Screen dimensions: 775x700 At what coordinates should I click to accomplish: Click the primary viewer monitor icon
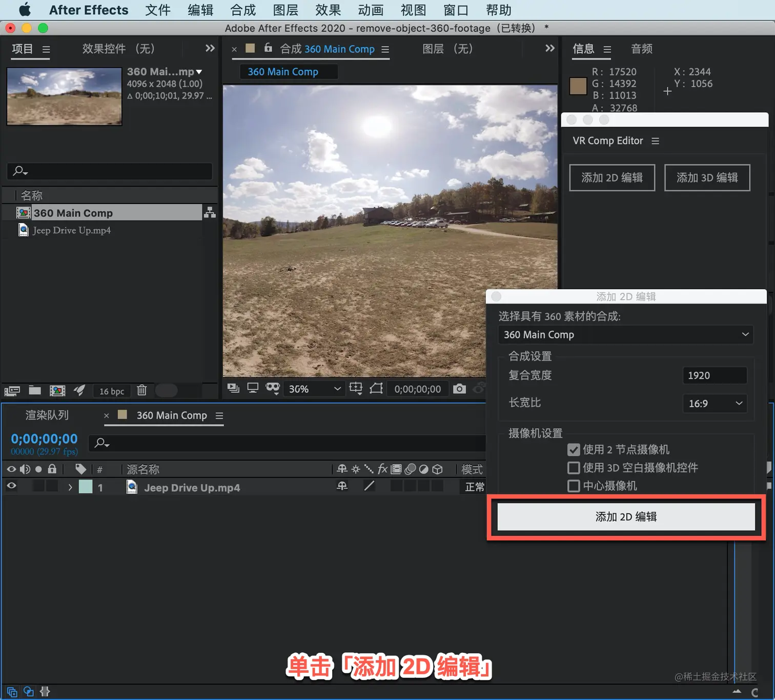(253, 388)
